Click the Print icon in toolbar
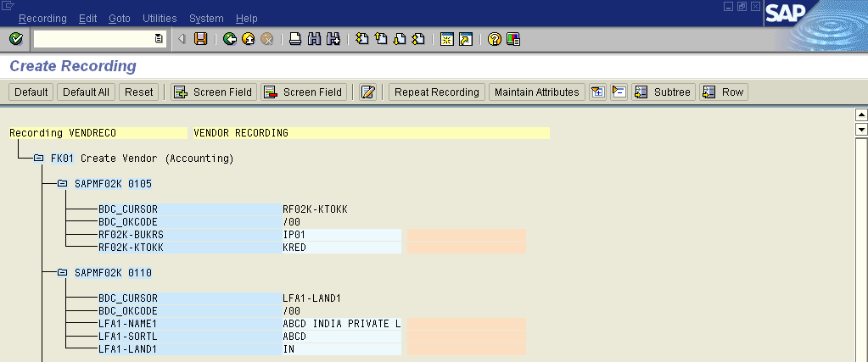The width and height of the screenshot is (868, 362). pyautogui.click(x=295, y=39)
